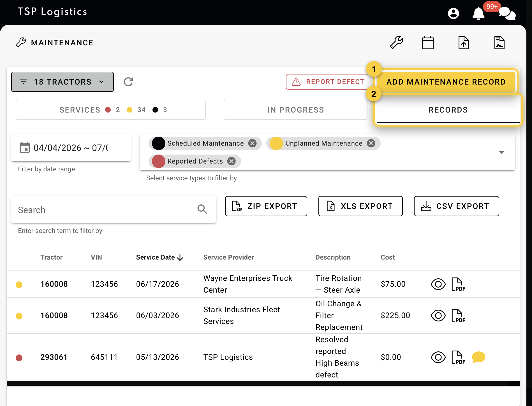View the TSP Logistics High Beams record
This screenshot has width=532, height=406.
[438, 357]
